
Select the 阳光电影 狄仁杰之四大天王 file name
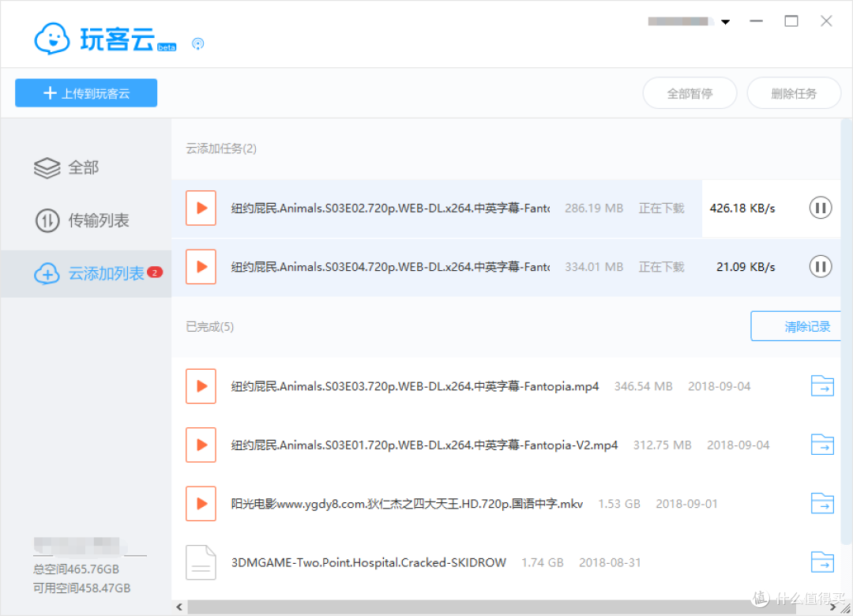(407, 504)
